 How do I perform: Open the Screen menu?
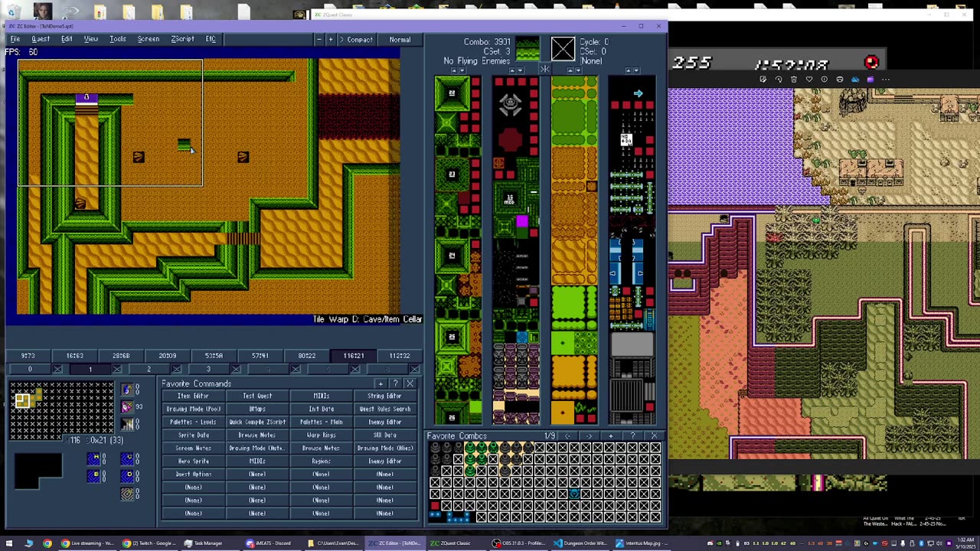pos(149,39)
